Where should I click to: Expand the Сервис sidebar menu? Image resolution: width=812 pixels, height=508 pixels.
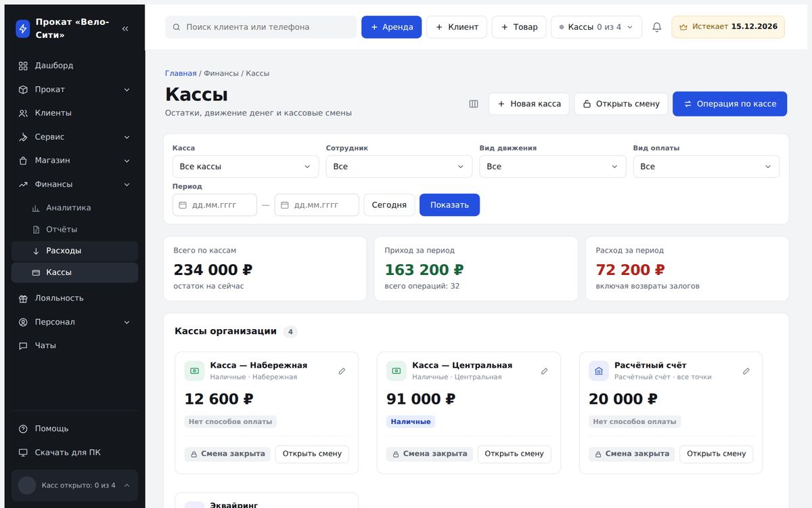pos(74,137)
